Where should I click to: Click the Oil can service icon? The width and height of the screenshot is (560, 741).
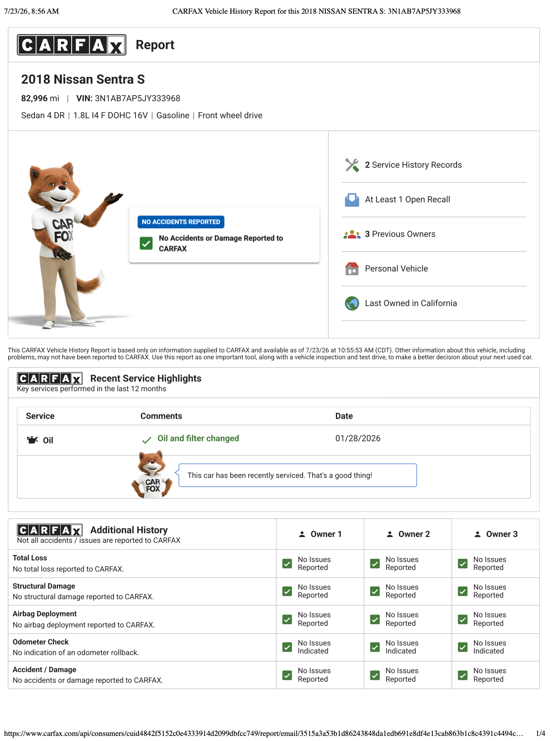(32, 440)
